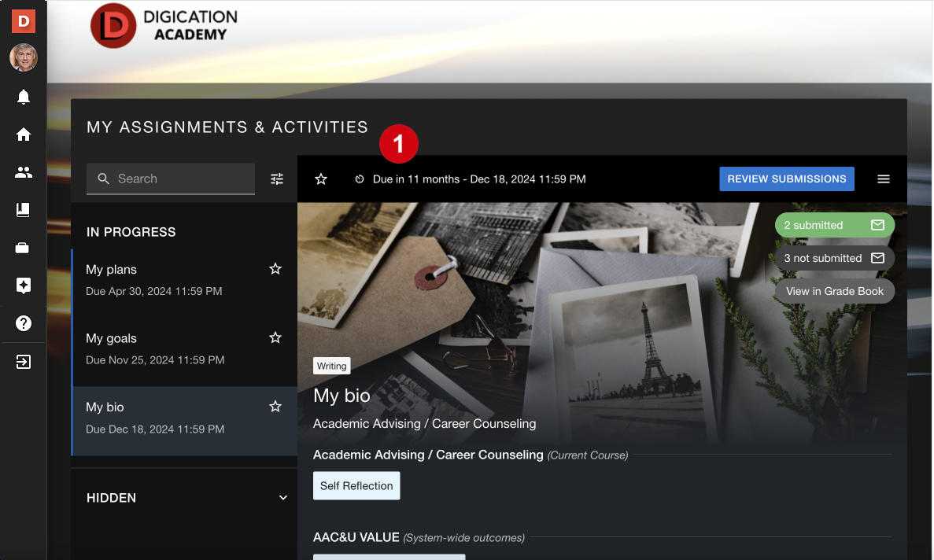This screenshot has width=934, height=560.
Task: Open the courses book icon in sidebar
Action: click(x=24, y=209)
